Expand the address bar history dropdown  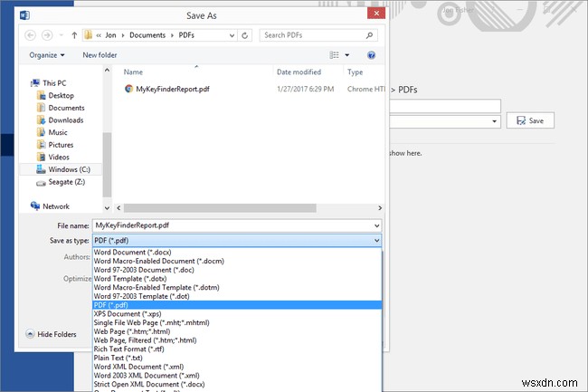[232, 35]
